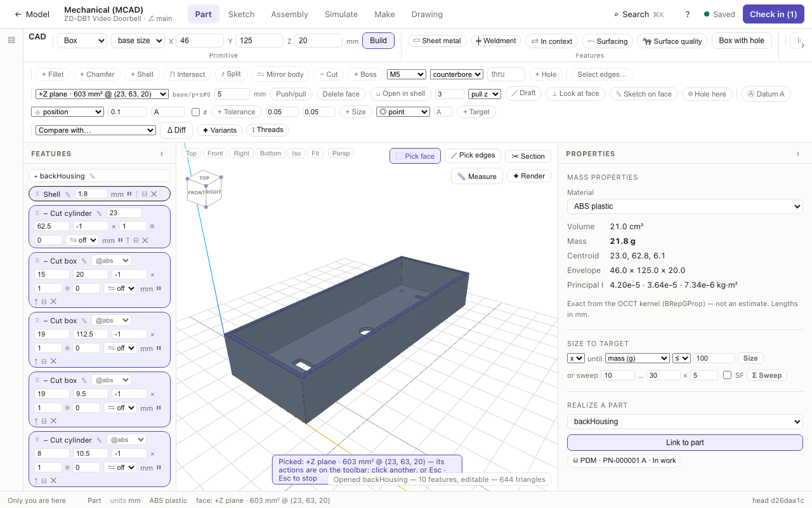Move up the Cut box with 15 value
Viewport: 812px width, 508px height.
pos(36,302)
